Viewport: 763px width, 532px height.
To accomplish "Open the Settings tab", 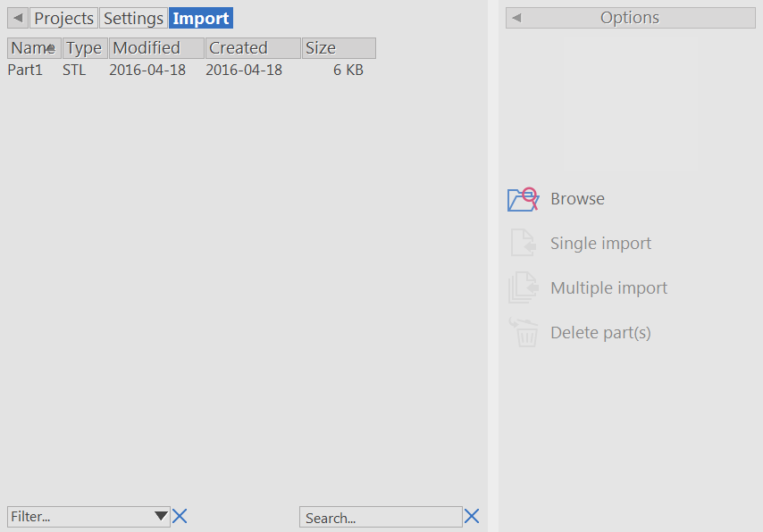I will (x=133, y=18).
